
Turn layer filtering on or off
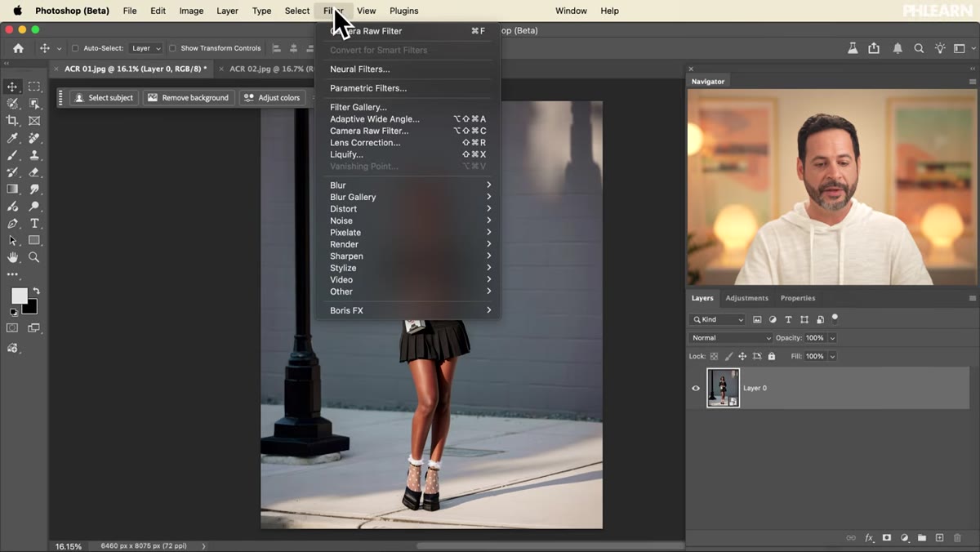[x=835, y=318]
